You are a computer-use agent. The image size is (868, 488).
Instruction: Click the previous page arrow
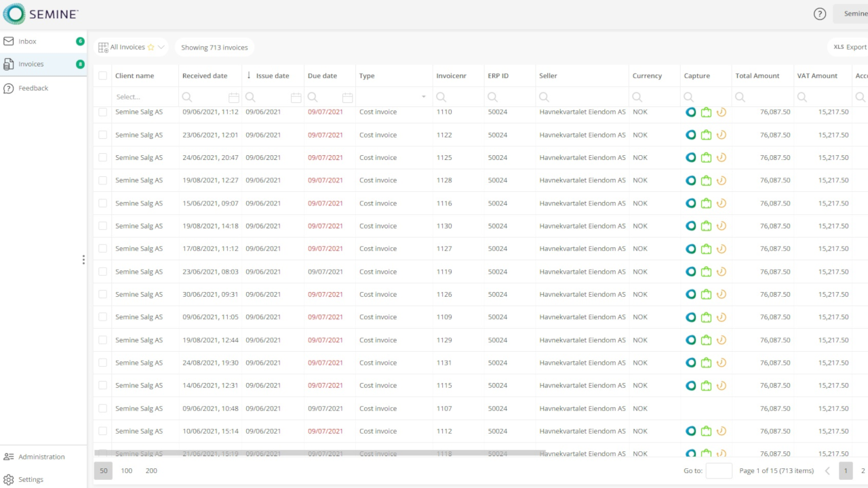point(827,470)
